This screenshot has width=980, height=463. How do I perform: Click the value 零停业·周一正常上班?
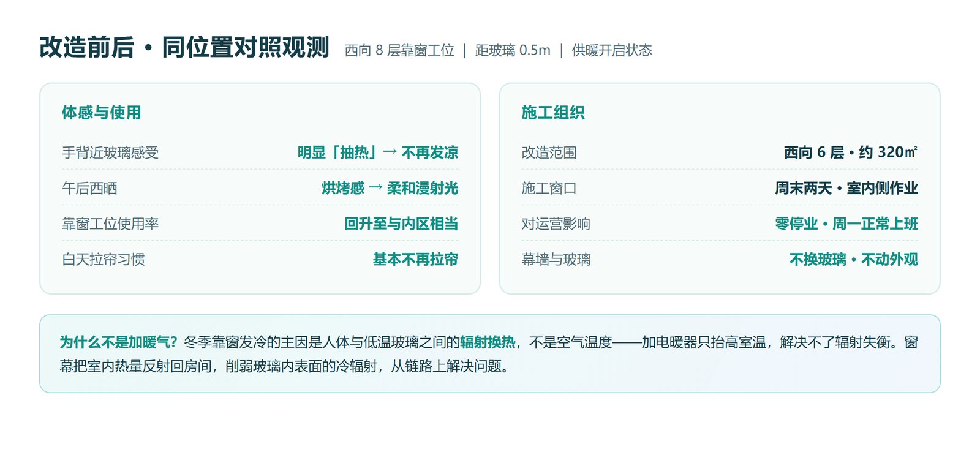pos(846,224)
